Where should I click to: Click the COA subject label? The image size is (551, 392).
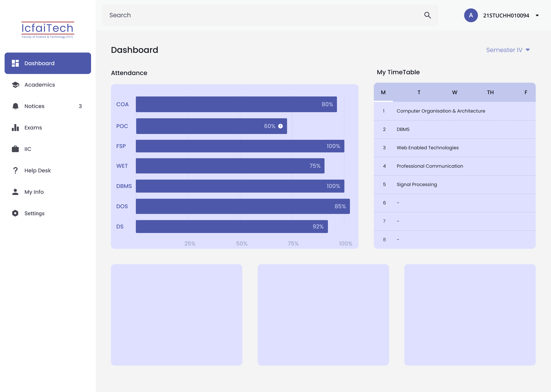click(122, 104)
